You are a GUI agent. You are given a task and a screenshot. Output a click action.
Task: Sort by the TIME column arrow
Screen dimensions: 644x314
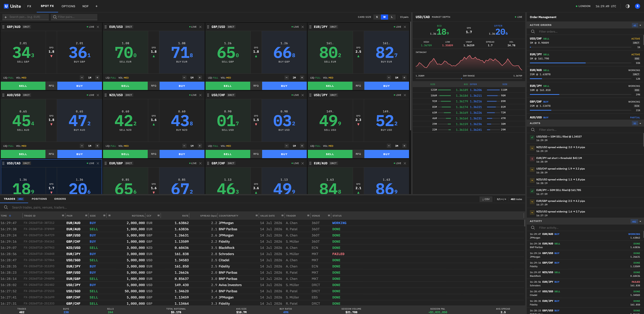(10, 216)
